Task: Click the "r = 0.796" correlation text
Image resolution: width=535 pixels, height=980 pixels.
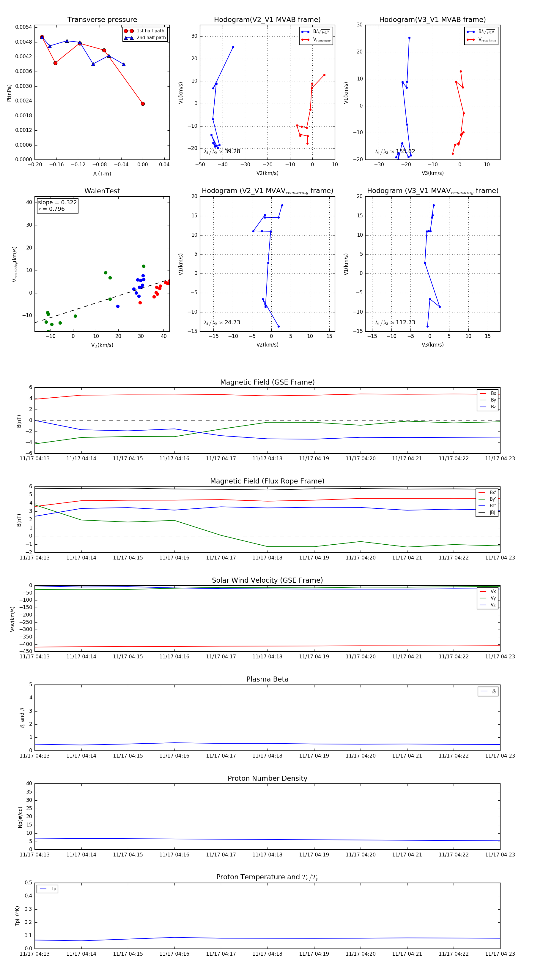Action: click(51, 209)
